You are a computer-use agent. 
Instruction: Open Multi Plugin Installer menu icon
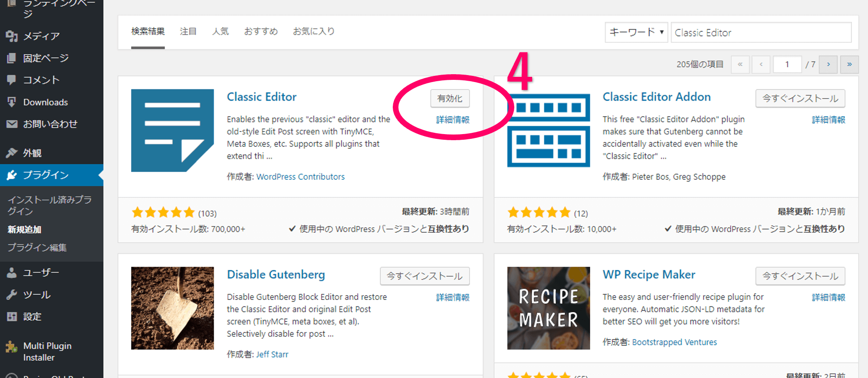pyautogui.click(x=12, y=347)
